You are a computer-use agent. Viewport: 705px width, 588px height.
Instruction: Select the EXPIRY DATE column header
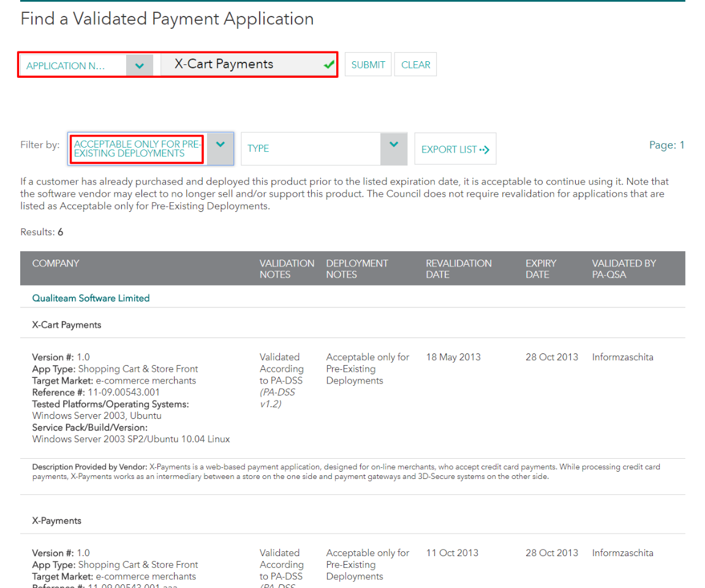click(x=541, y=269)
